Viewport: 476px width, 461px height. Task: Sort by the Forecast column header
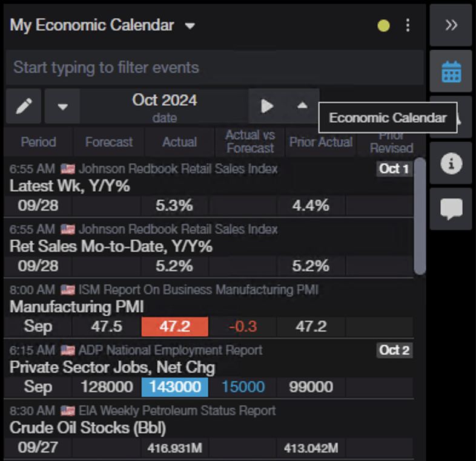(108, 142)
